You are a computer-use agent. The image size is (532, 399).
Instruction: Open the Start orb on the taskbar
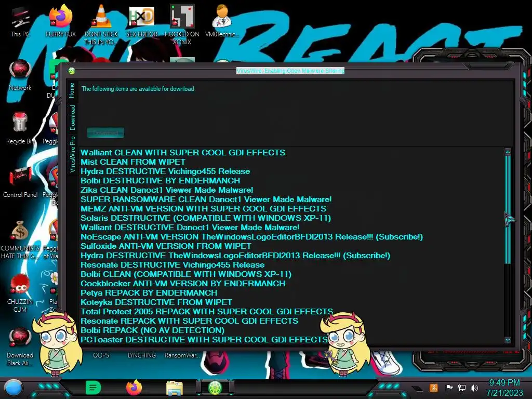pos(14,388)
